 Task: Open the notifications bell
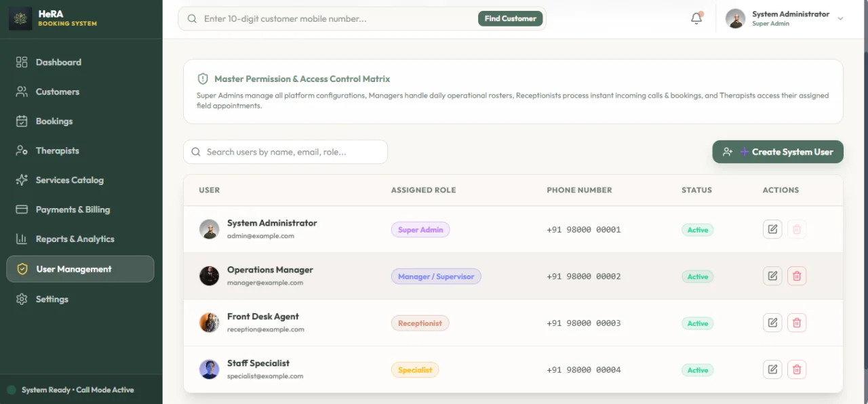696,19
